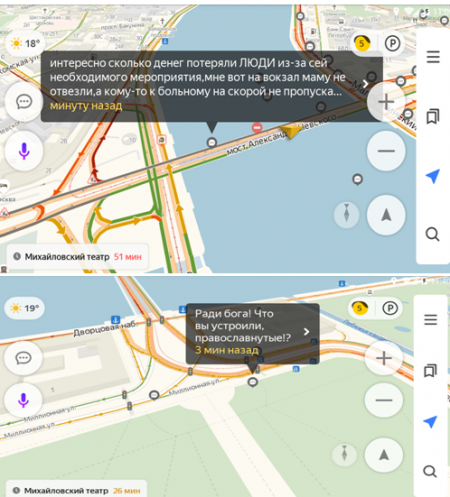450x497 pixels.
Task: Open the weather widget showing 18°
Action: click(x=25, y=43)
